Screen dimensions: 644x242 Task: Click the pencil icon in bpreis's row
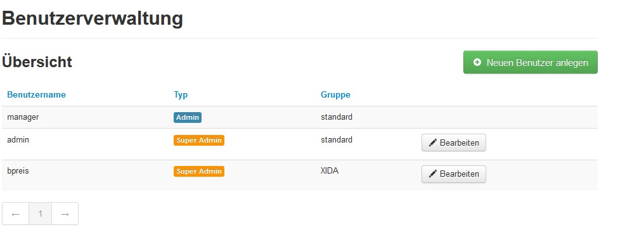pyautogui.click(x=433, y=174)
